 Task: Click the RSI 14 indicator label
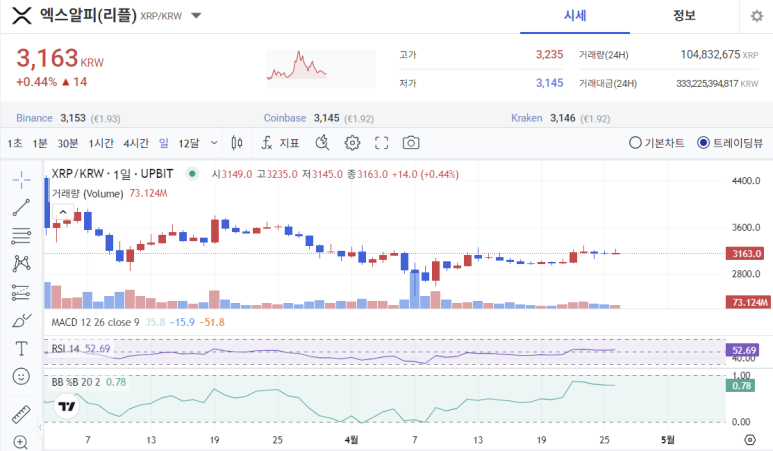(x=65, y=348)
